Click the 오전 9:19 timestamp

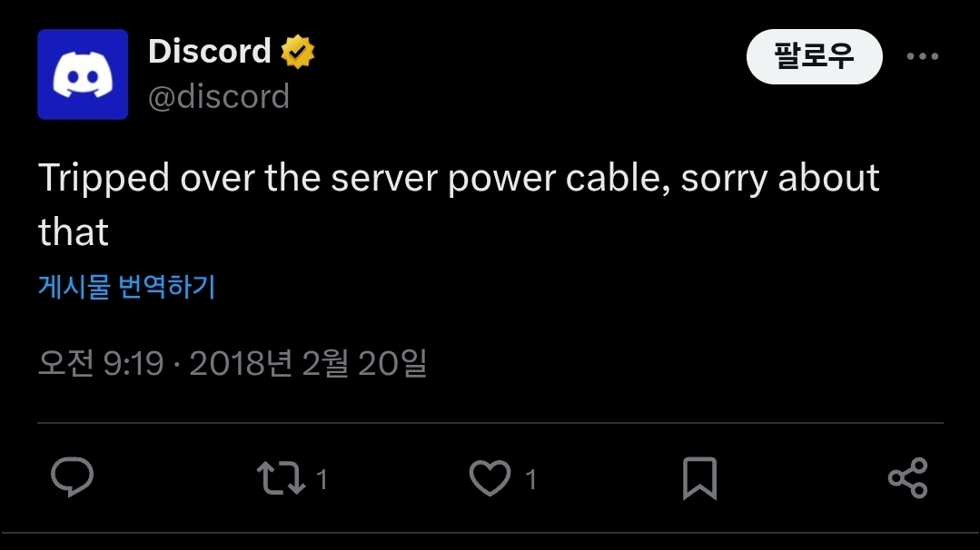[x=101, y=364]
